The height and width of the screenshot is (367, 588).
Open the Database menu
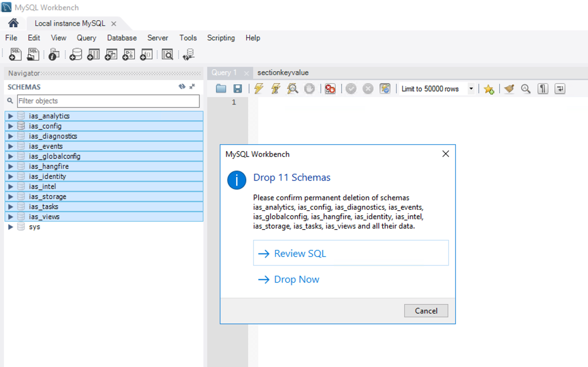coord(122,38)
